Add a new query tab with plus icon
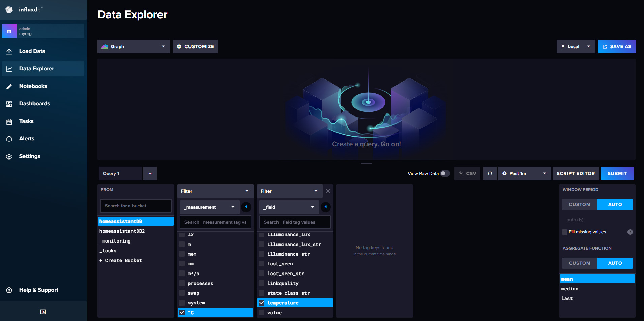The width and height of the screenshot is (644, 321). (150, 173)
